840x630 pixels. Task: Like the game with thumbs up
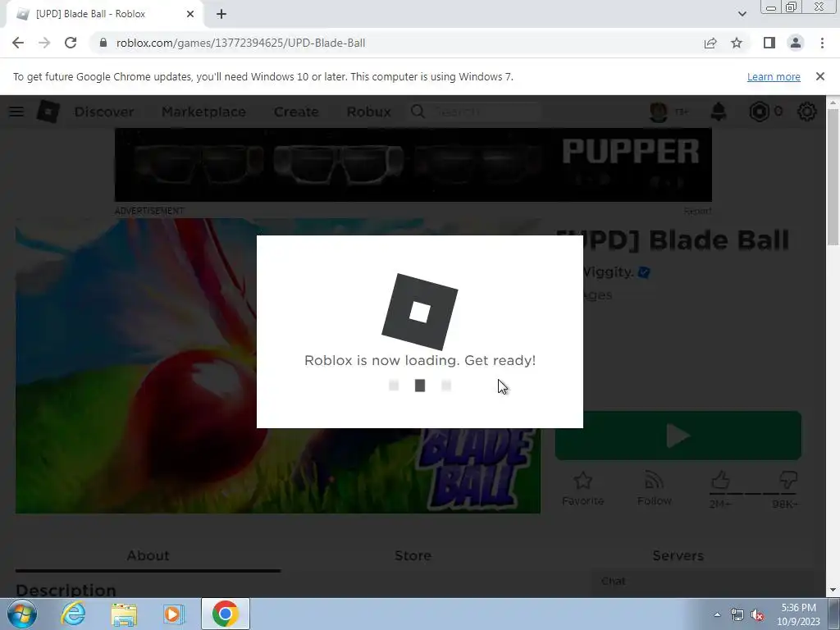tap(720, 481)
